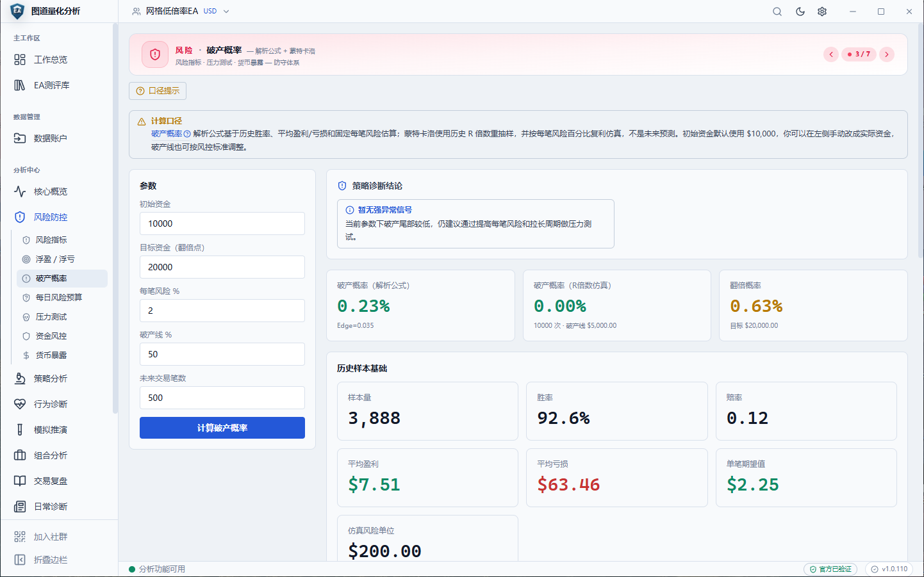Click the 仿真风险单位 $200.00 value
The width and height of the screenshot is (924, 577).
click(x=384, y=551)
